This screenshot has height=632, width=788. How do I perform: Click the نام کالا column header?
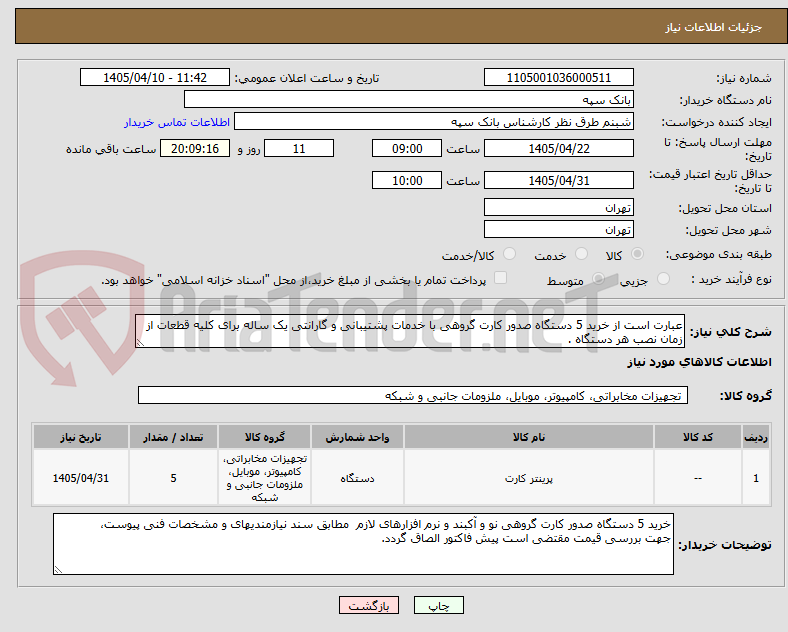tap(529, 437)
